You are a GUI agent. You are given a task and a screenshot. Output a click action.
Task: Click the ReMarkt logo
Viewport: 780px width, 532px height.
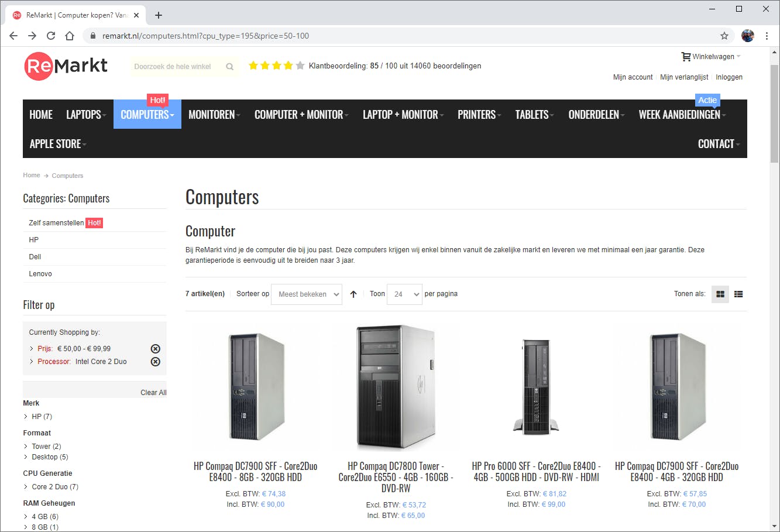tap(66, 66)
